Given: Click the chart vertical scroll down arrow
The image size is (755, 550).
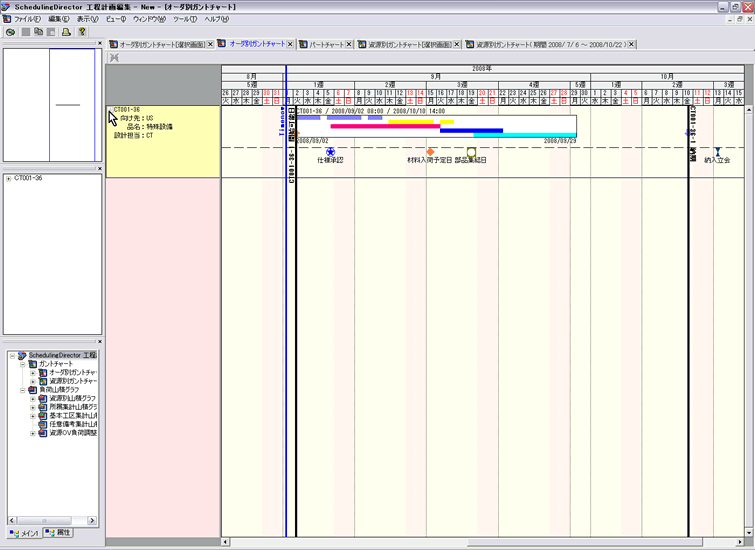Looking at the screenshot, I should point(750,533).
